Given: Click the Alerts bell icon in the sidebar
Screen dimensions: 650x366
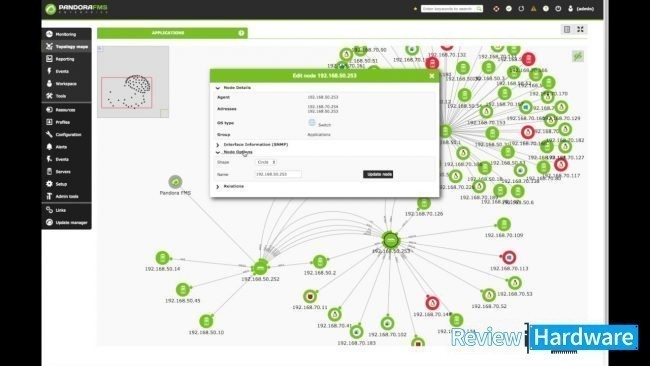Looking at the screenshot, I should [x=49, y=146].
